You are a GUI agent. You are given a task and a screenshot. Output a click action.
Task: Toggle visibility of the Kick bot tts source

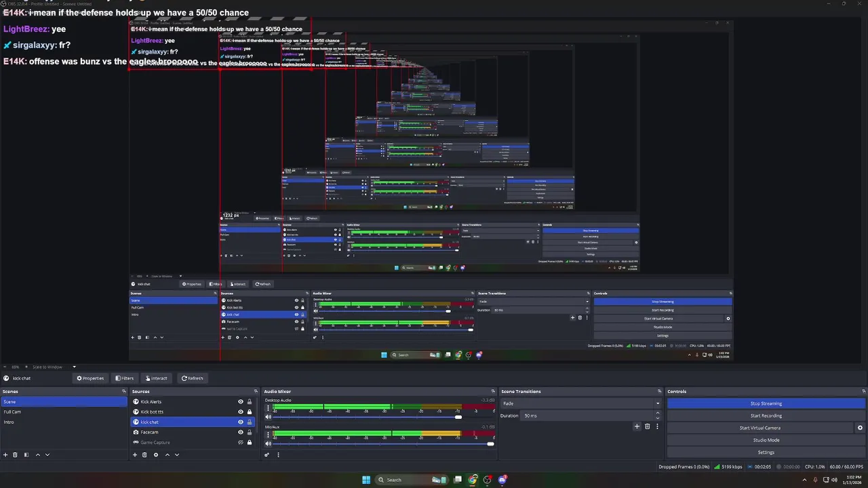[x=240, y=412]
